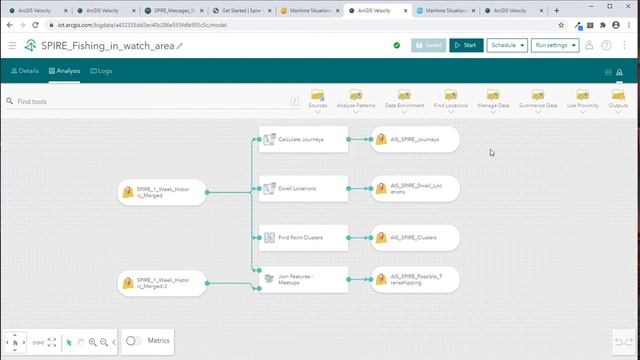The width and height of the screenshot is (640, 360).
Task: Select the AIS_SPIRE_Dwell_Locations output node
Action: [415, 189]
